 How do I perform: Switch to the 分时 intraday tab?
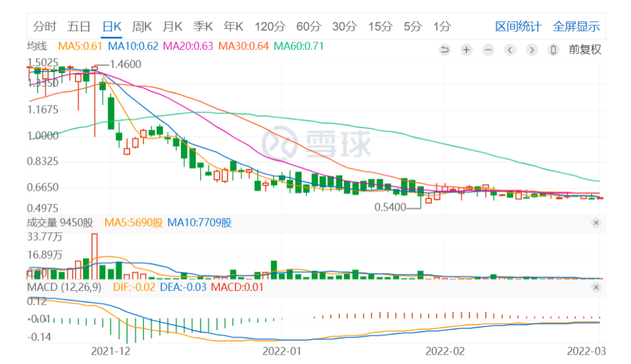coord(44,26)
